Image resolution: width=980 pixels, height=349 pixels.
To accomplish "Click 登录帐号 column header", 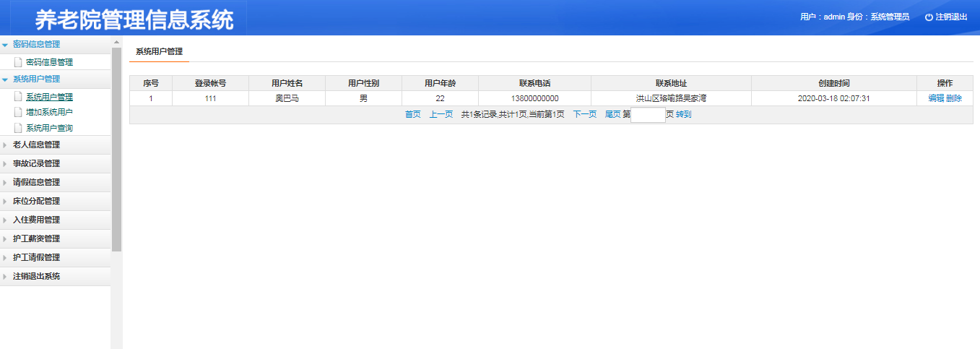I will [x=211, y=83].
